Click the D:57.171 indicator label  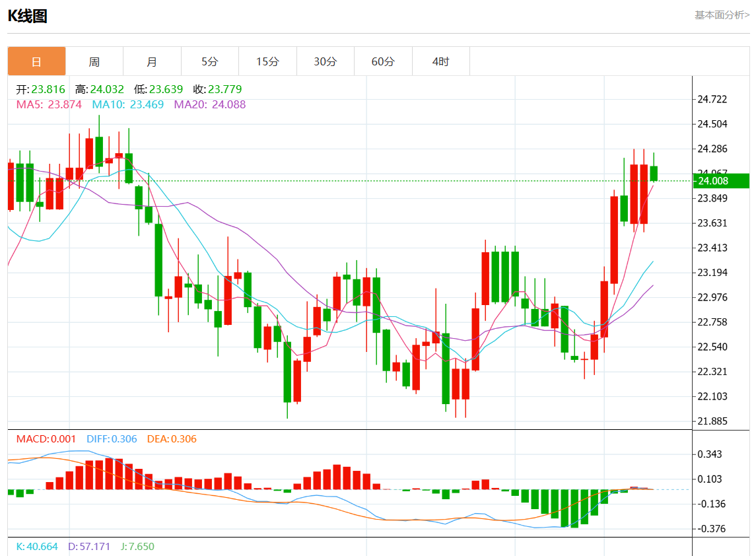point(88,546)
